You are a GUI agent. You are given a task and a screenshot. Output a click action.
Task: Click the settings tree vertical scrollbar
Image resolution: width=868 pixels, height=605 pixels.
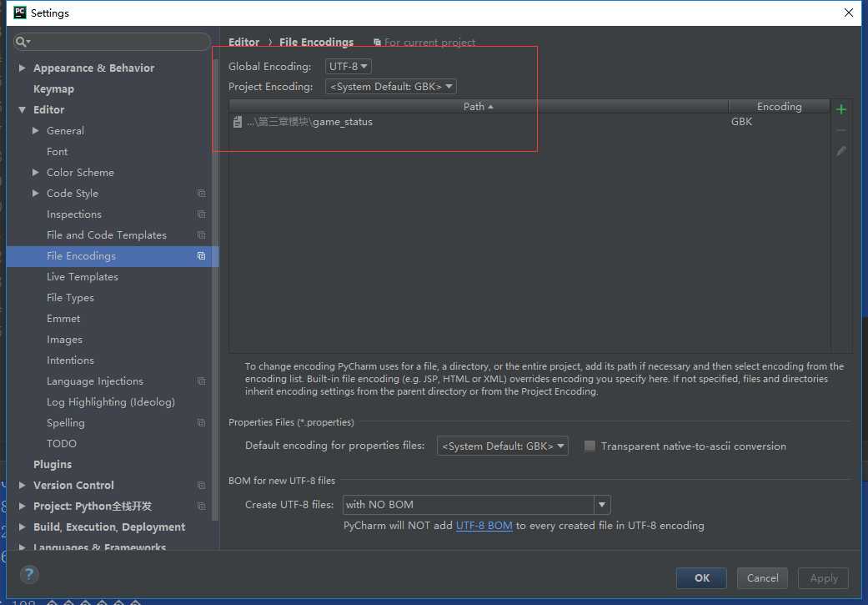(215, 288)
